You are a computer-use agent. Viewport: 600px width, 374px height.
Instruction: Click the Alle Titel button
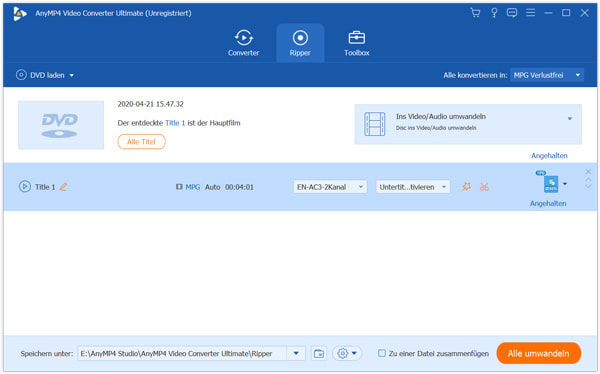pyautogui.click(x=141, y=142)
